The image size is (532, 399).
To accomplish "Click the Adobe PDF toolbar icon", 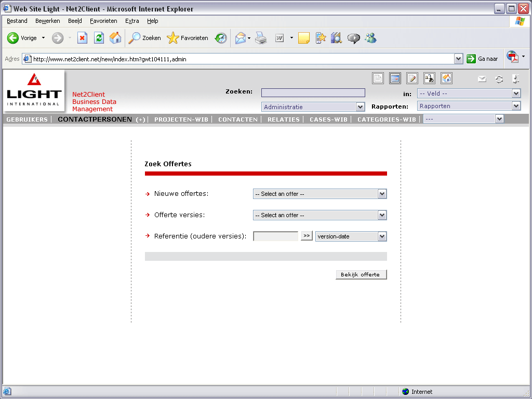I will coord(513,57).
